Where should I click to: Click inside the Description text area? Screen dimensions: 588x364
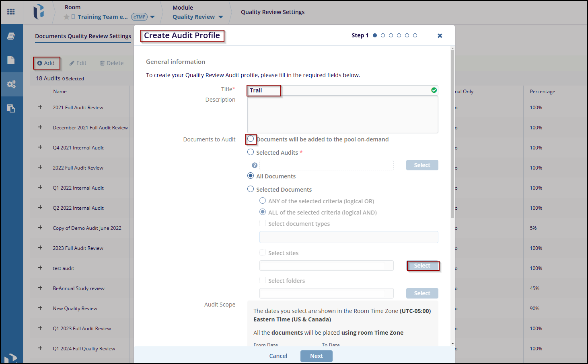pyautogui.click(x=342, y=115)
